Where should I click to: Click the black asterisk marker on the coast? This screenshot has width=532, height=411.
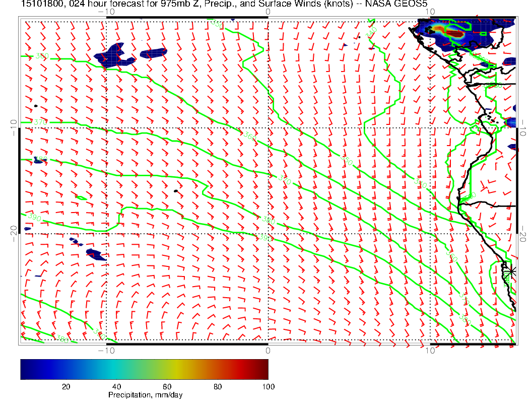pos(511,271)
